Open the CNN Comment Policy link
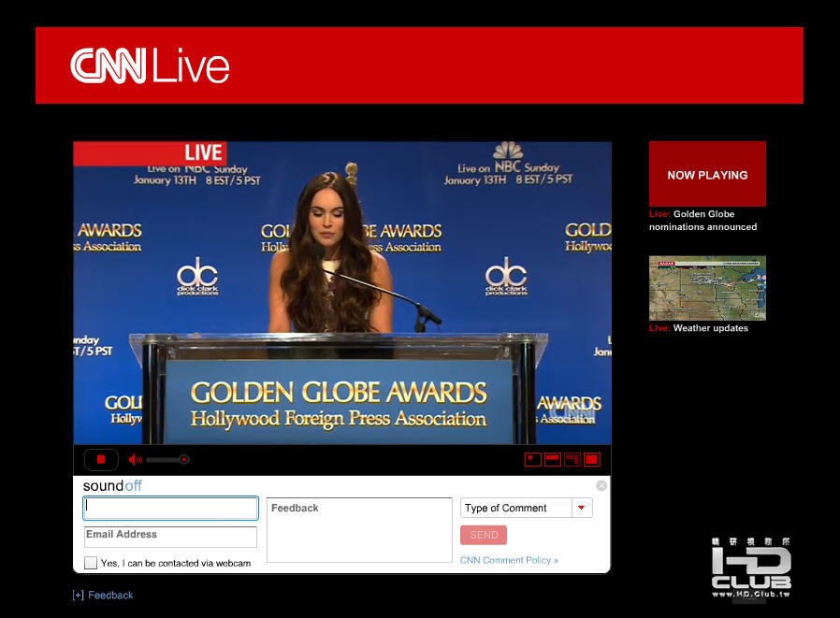This screenshot has height=618, width=840. point(509,560)
